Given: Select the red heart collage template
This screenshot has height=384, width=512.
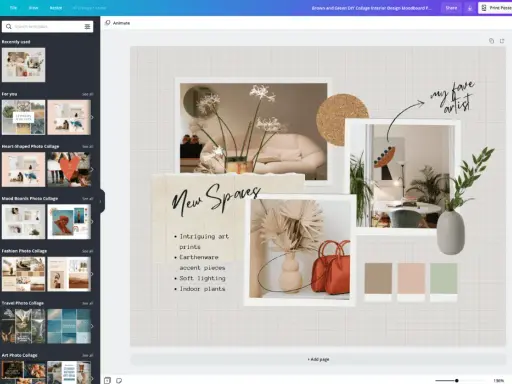Looking at the screenshot, I should [x=69, y=169].
